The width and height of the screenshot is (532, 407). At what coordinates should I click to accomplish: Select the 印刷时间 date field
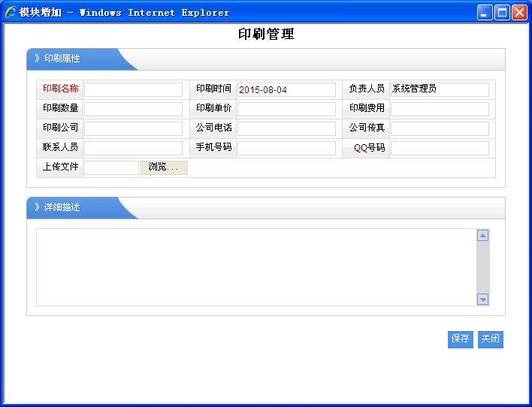(286, 90)
